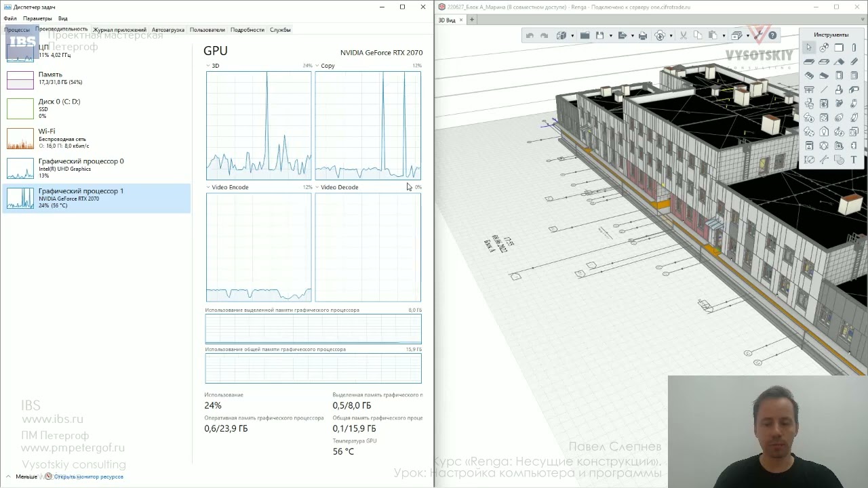The width and height of the screenshot is (868, 488).
Task: Activate the Railing tool in Renga
Action: click(809, 89)
